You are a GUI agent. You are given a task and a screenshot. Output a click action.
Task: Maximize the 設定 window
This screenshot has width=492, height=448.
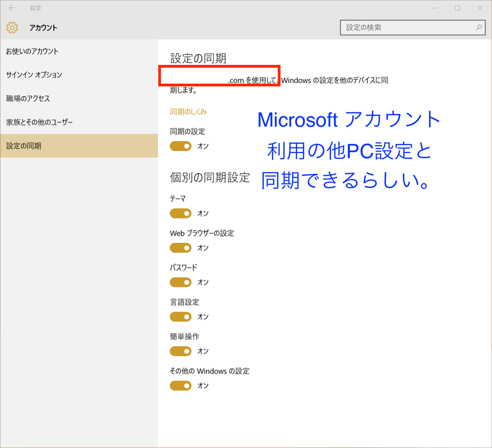[x=457, y=8]
